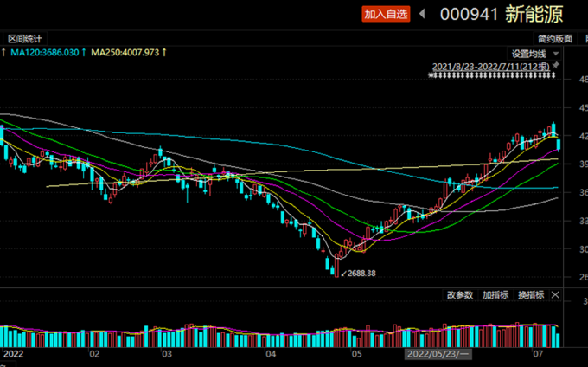Image resolution: width=588 pixels, height=367 pixels.
Task: Click the row of asterisk event markers
Action: pos(493,75)
